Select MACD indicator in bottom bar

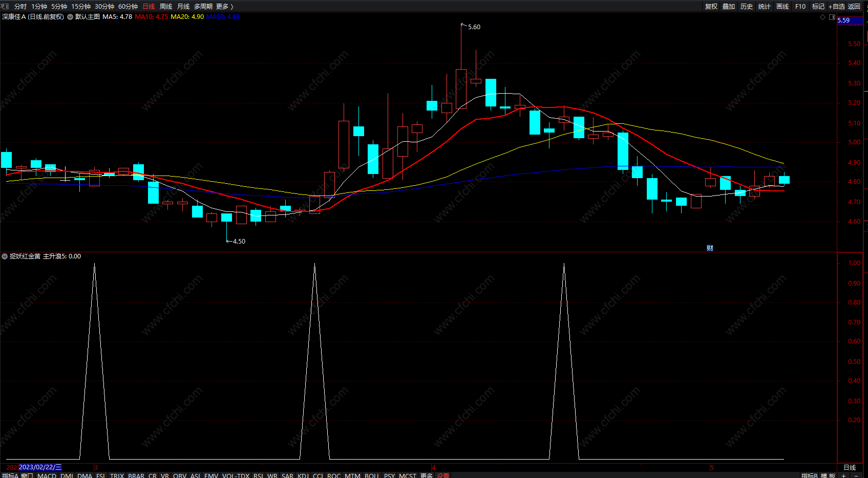[47, 475]
